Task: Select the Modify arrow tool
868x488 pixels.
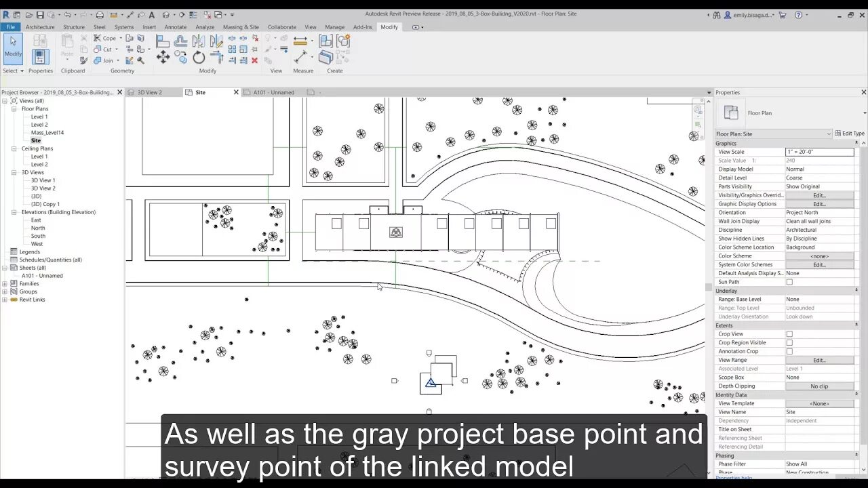Action: [x=13, y=48]
